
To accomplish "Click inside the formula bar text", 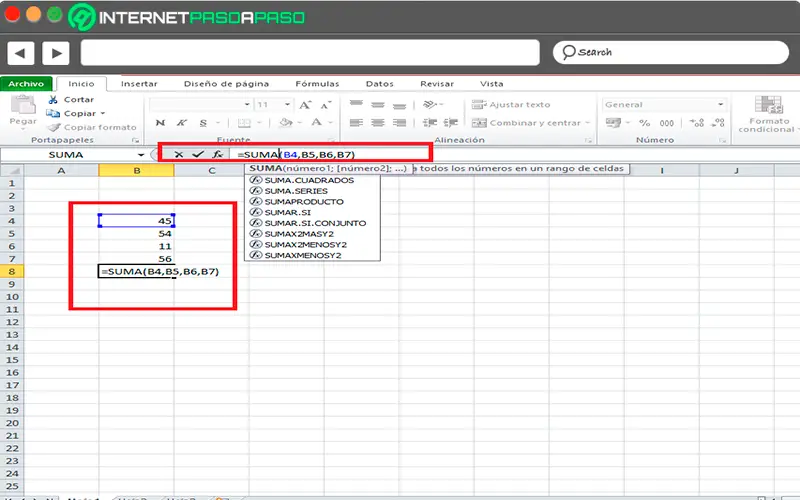I will click(x=296, y=154).
